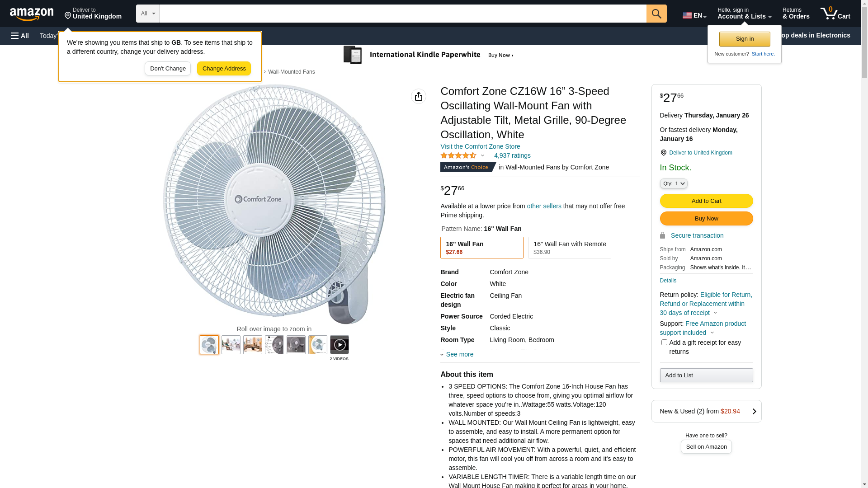This screenshot has width=868, height=488.
Task: Click the star rating icons
Action: (x=458, y=155)
